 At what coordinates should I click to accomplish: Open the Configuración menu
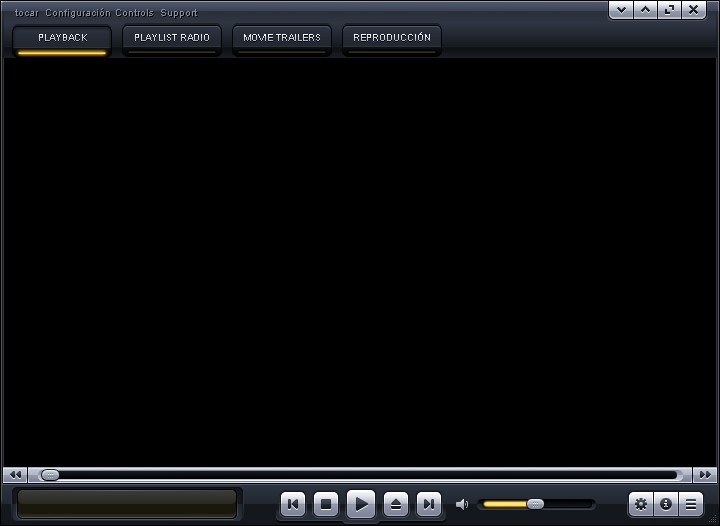click(x=78, y=13)
